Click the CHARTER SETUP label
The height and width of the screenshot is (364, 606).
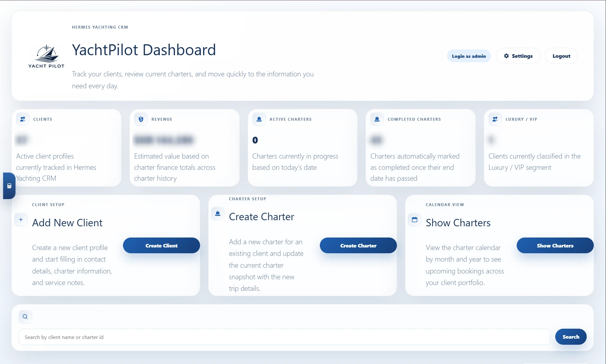tap(248, 199)
